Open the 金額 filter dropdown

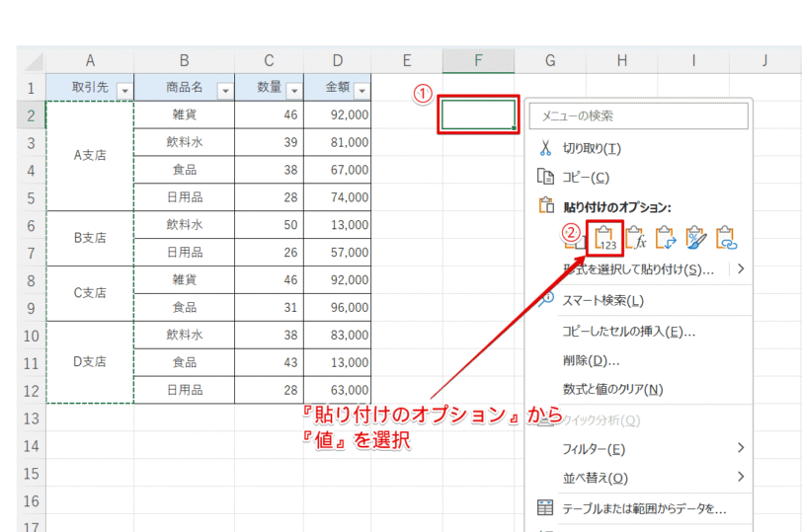tap(361, 91)
